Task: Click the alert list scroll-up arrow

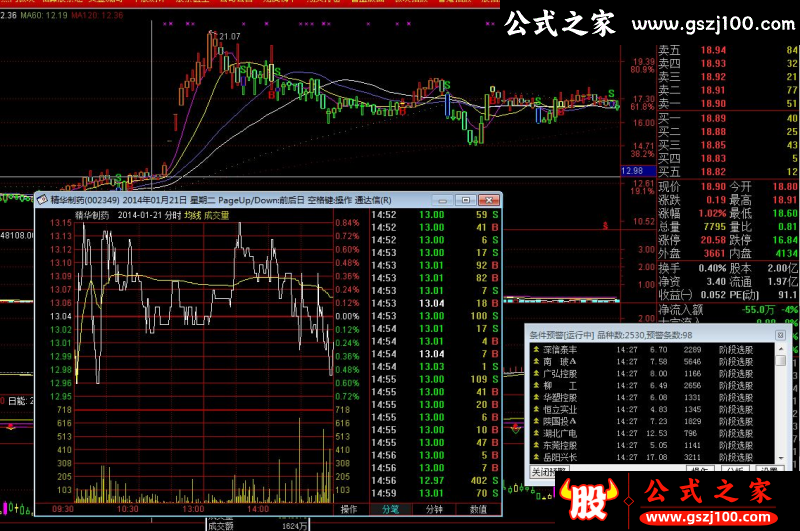Action: point(781,349)
